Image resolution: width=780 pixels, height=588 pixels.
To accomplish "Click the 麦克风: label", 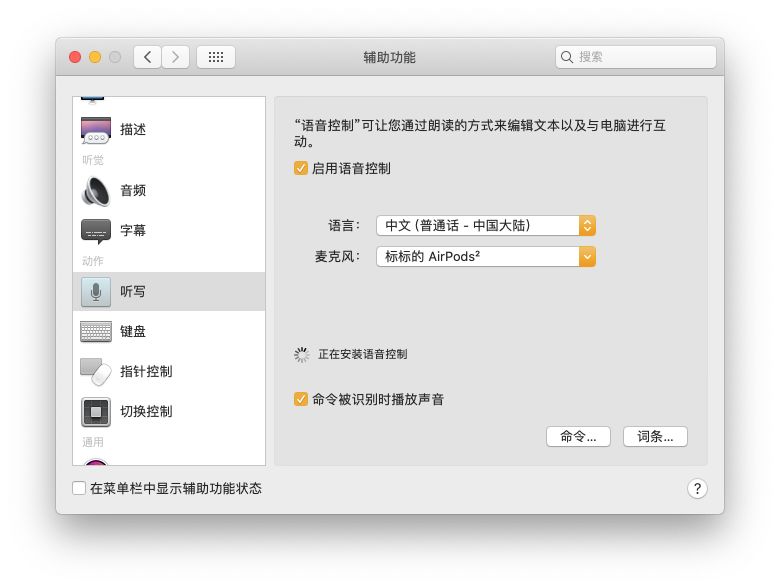I will [337, 257].
